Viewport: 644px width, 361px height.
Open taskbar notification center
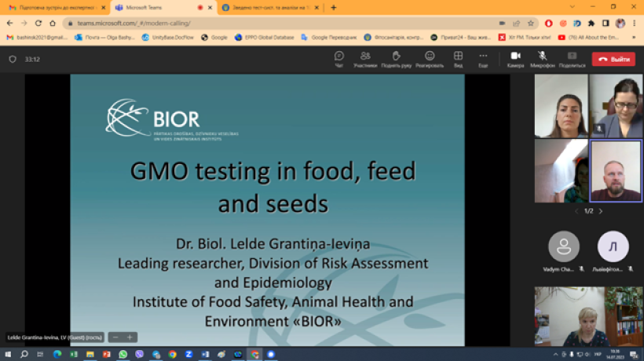tap(634, 354)
